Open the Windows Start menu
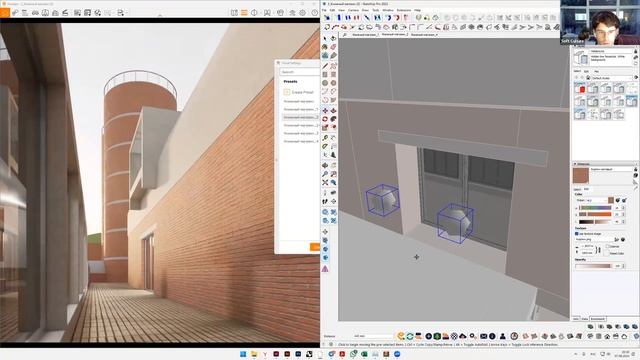This screenshot has width=640, height=360. click(x=243, y=354)
